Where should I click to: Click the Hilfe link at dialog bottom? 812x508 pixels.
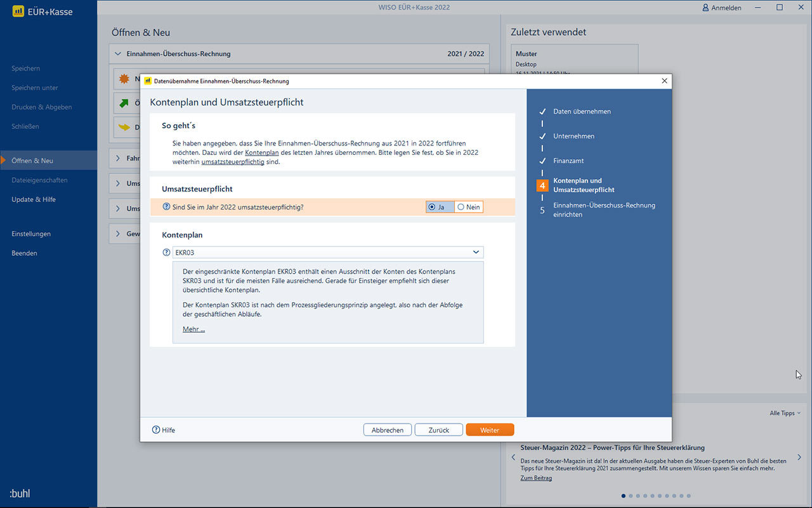tap(164, 430)
